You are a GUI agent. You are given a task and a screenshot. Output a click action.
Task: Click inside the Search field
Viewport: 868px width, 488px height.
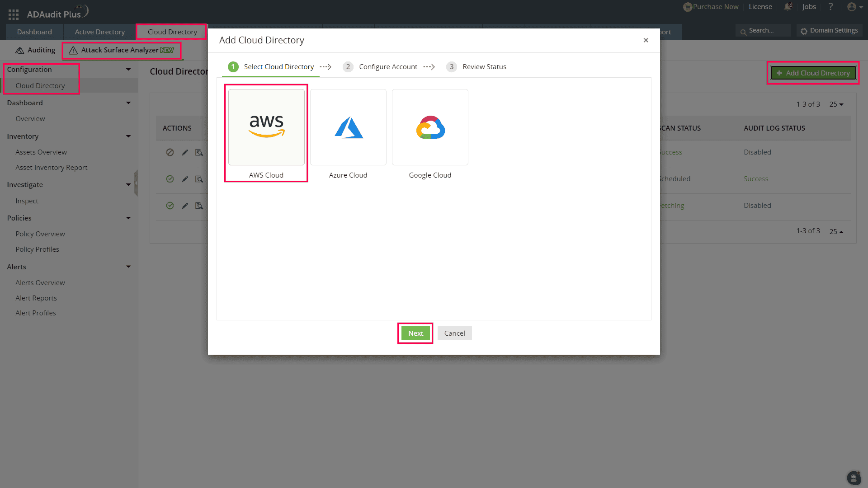[764, 30]
